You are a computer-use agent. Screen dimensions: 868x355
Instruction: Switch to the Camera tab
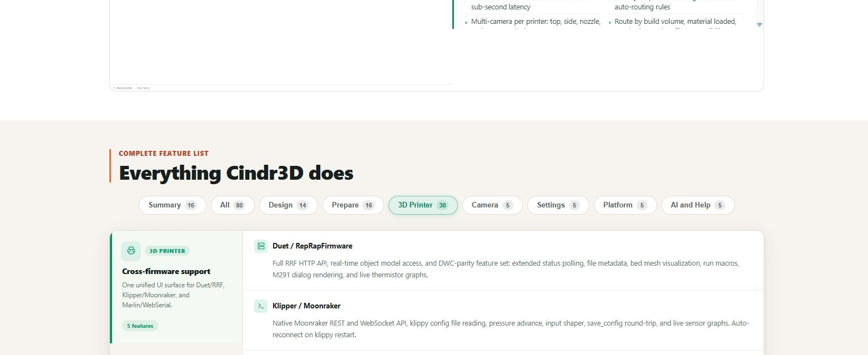click(492, 205)
